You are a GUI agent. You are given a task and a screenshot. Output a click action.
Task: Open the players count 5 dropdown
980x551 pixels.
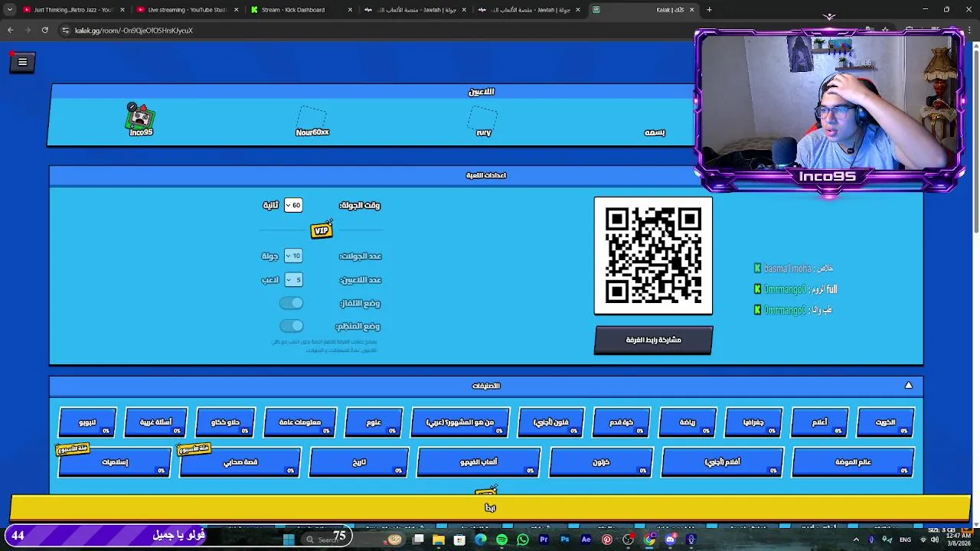[x=293, y=279]
